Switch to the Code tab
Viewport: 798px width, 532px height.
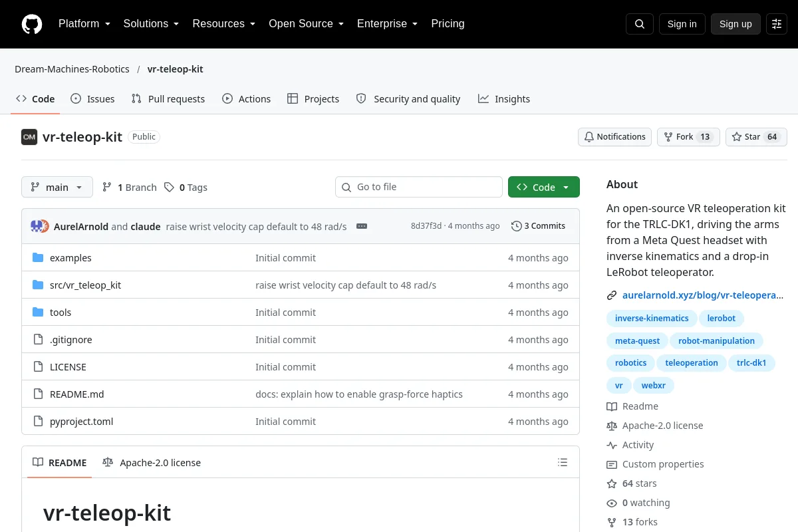coord(35,98)
